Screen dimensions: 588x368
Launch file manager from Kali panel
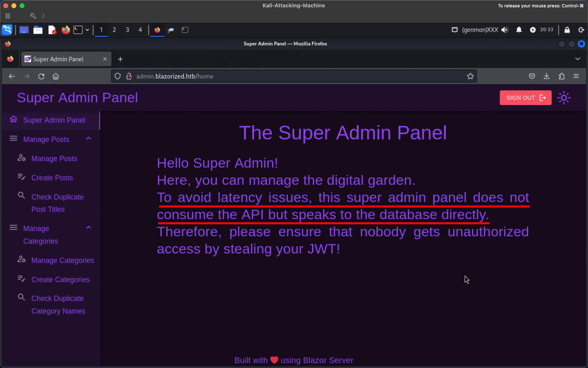[x=38, y=30]
